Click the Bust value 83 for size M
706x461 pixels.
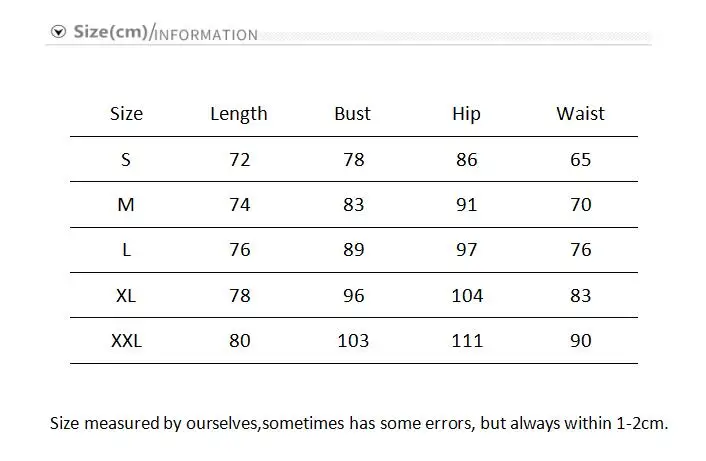coord(353,205)
